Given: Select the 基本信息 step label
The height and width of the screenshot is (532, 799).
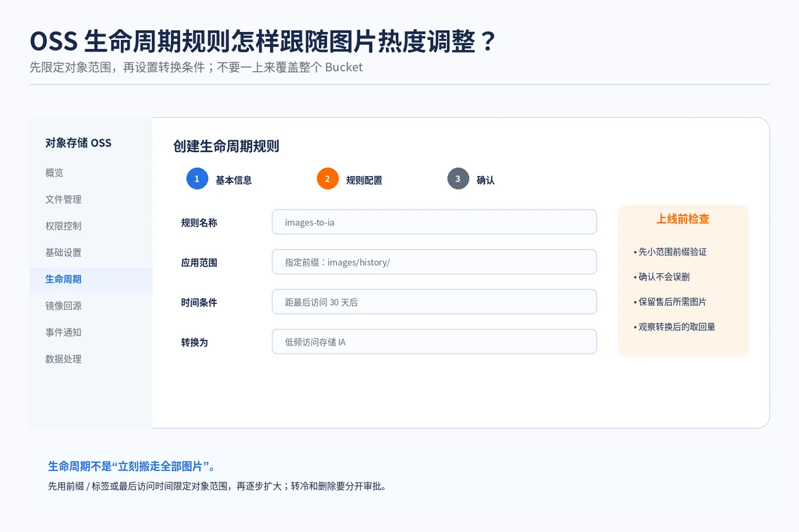Looking at the screenshot, I should coord(233,180).
